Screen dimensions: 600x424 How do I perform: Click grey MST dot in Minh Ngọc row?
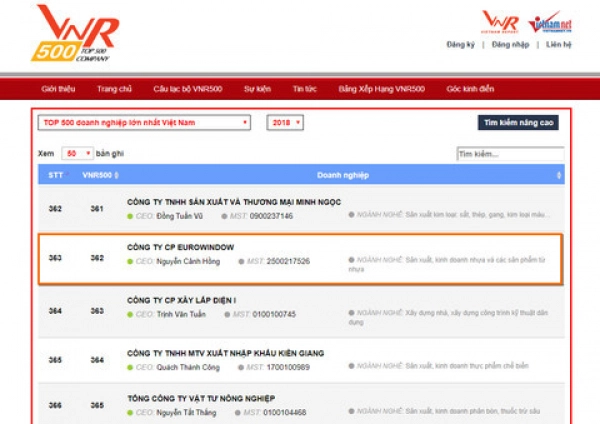(x=224, y=216)
